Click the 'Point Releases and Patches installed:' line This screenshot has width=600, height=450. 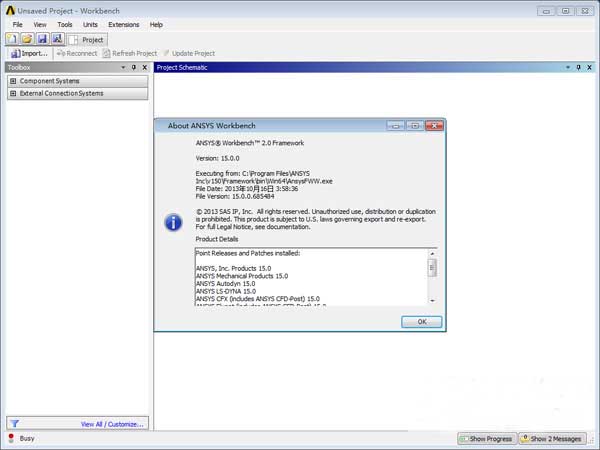click(248, 253)
